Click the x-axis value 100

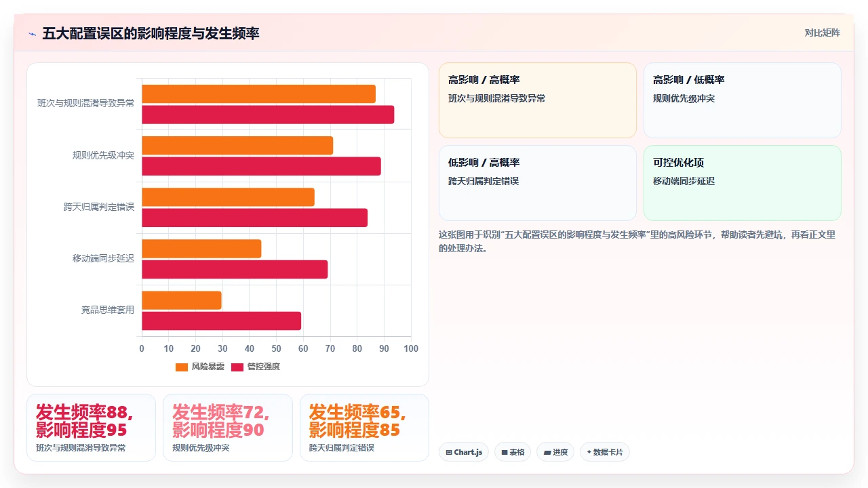tap(411, 348)
